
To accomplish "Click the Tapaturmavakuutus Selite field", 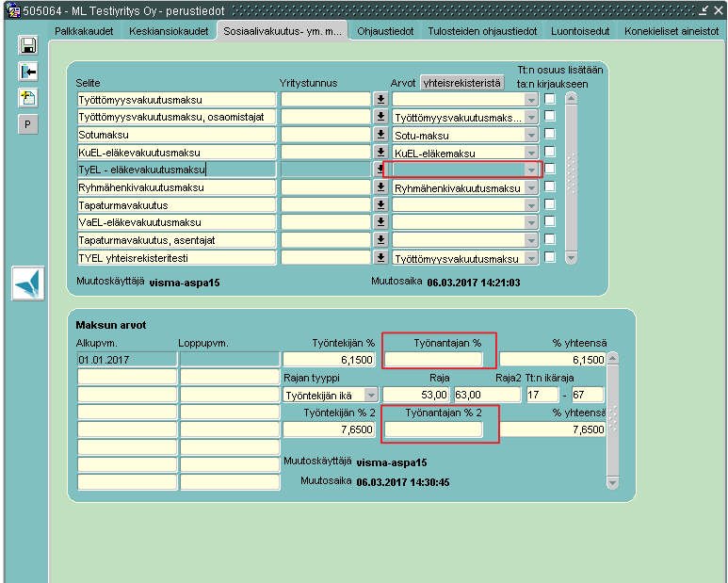I will click(176, 205).
